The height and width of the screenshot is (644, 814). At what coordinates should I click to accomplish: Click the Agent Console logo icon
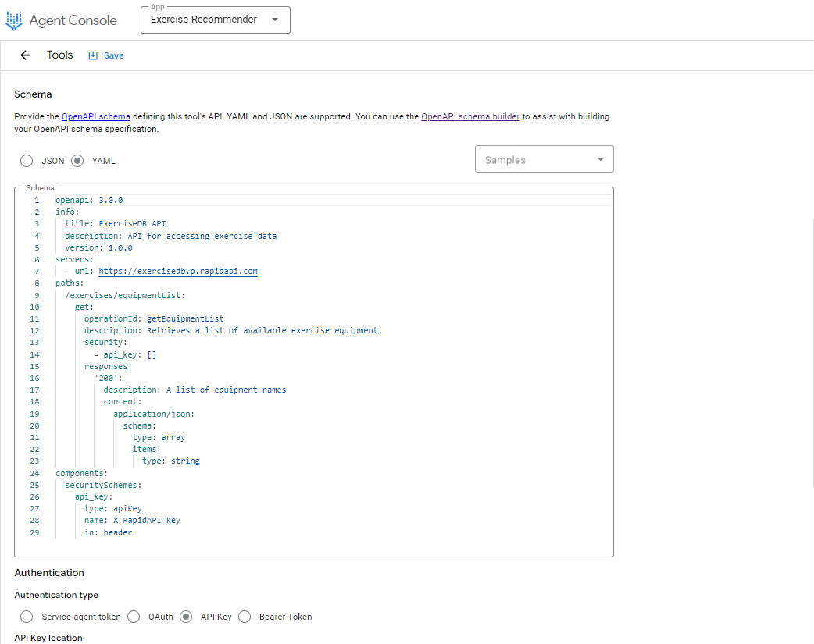(14, 20)
